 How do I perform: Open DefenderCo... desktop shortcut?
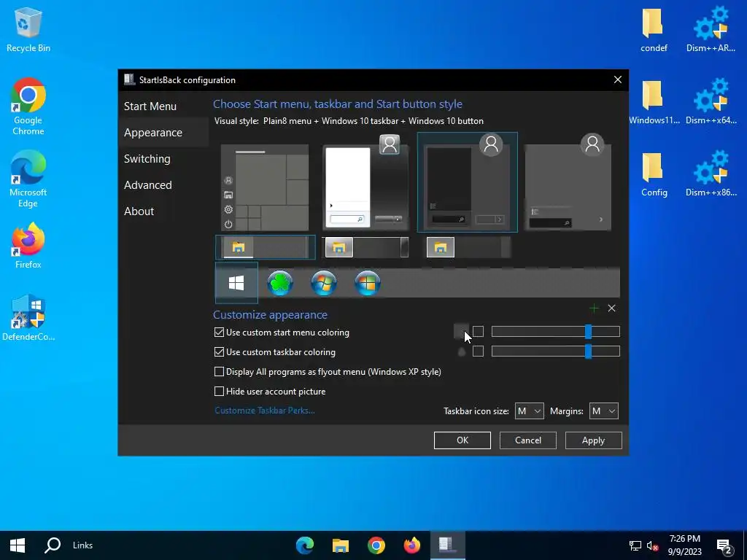tap(28, 318)
